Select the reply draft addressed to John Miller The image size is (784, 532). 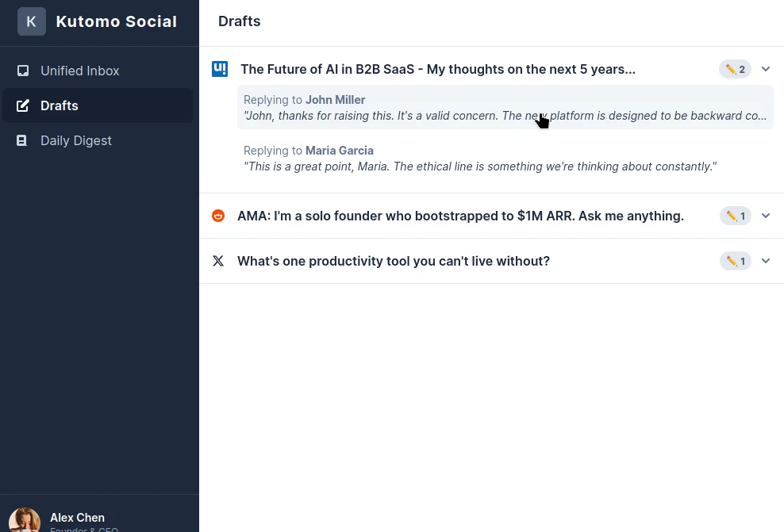(505, 107)
